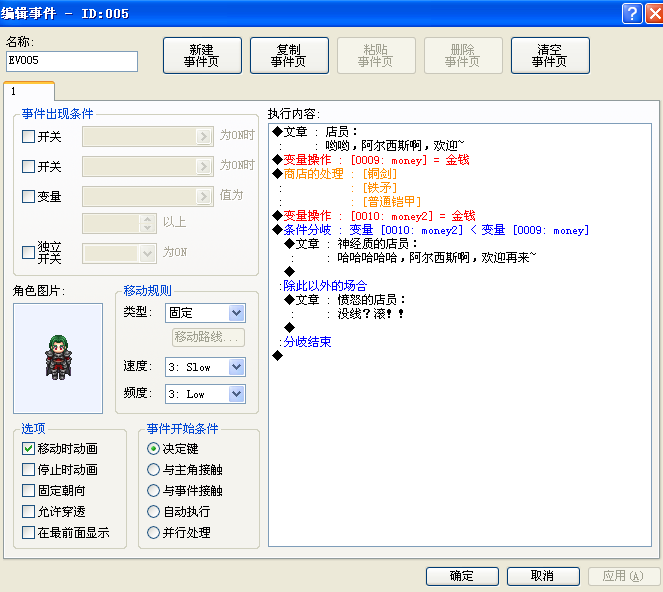Image resolution: width=663 pixels, height=592 pixels.
Task: Open the variable selector arrow
Action: [204, 196]
